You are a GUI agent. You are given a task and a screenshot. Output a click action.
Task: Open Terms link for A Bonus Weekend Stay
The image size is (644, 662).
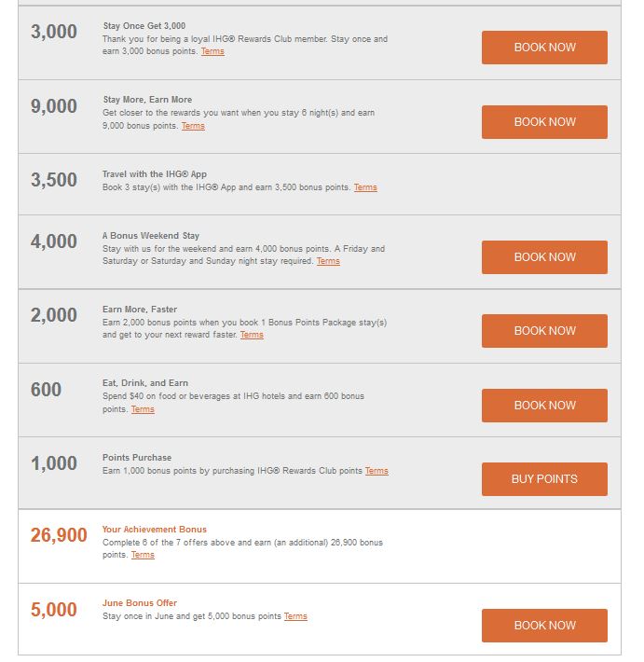[x=328, y=261]
